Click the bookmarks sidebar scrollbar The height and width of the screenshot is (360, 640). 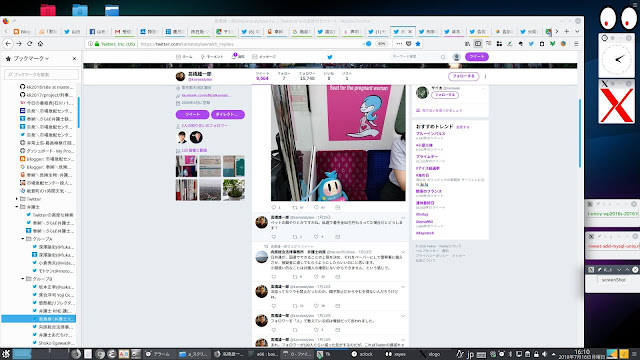(x=78, y=113)
